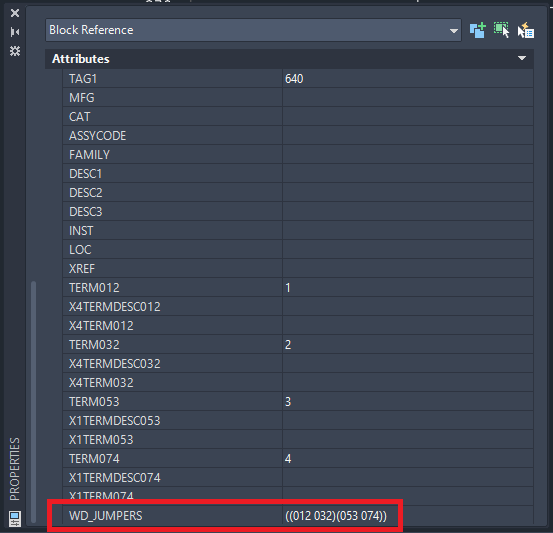Click the vertical scrollbar of the palette

point(34,401)
